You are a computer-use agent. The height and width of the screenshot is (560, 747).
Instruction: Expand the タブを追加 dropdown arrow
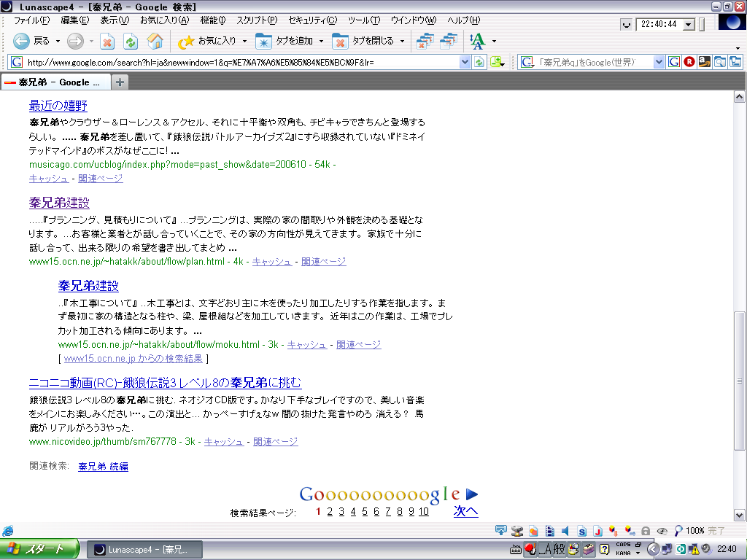pyautogui.click(x=321, y=42)
